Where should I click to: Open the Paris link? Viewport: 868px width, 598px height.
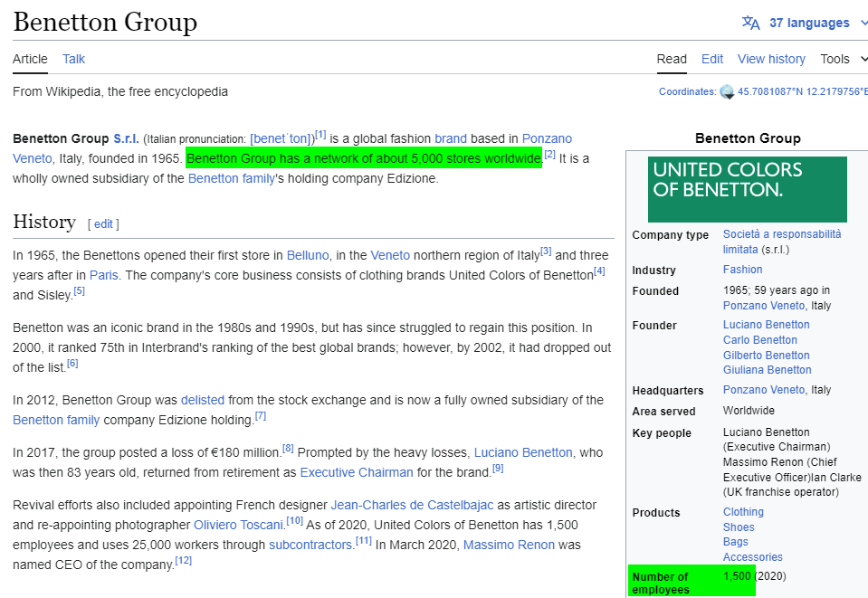click(104, 275)
